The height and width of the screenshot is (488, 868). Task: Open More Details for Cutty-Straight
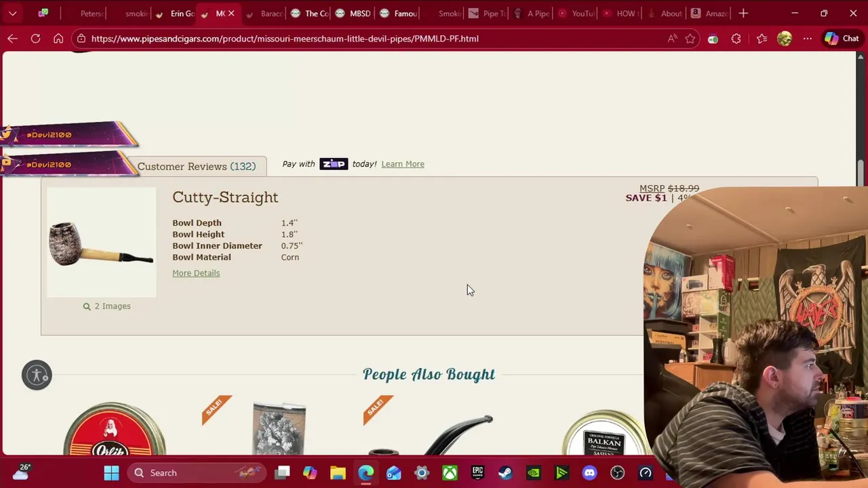click(x=196, y=273)
